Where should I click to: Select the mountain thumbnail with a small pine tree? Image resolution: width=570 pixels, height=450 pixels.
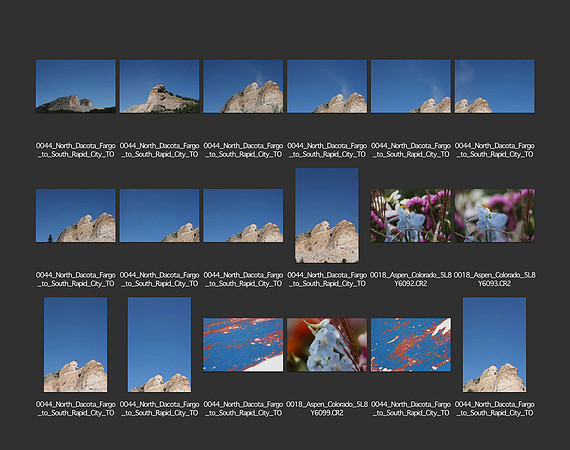(76, 216)
